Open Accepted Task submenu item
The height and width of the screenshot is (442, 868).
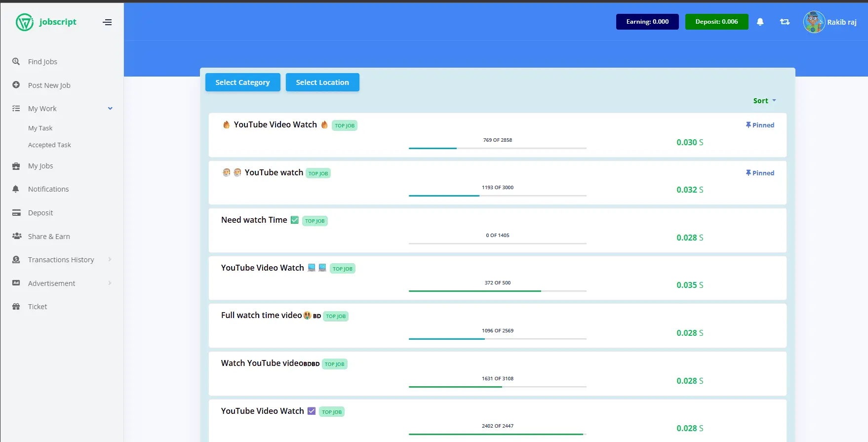49,145
